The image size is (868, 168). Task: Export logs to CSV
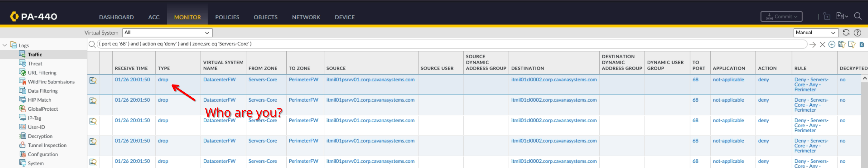coord(862,45)
